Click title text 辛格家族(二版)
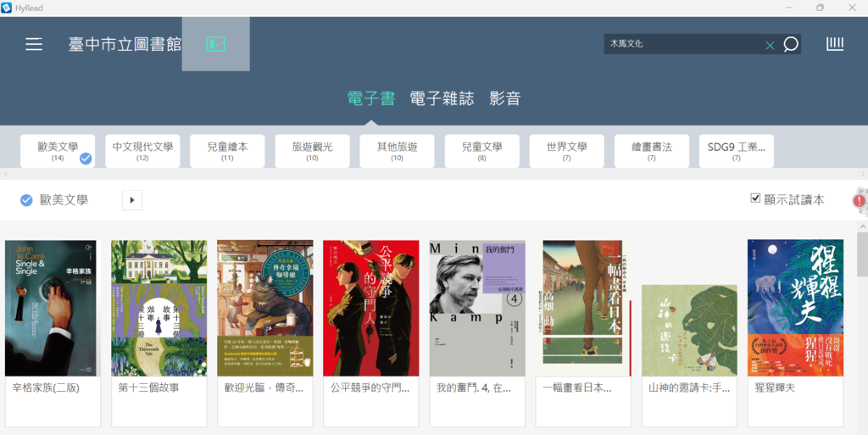This screenshot has width=868, height=435. pyautogui.click(x=46, y=388)
